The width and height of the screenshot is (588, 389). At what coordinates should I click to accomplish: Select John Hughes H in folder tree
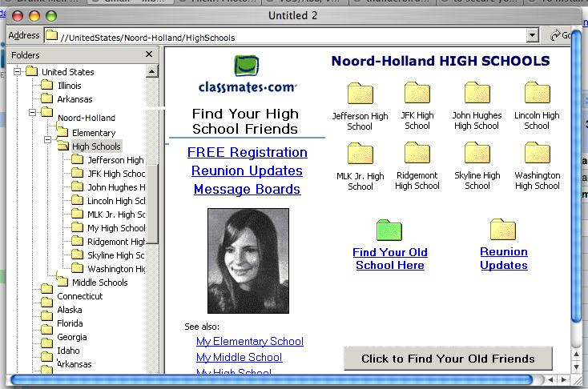click(x=116, y=187)
